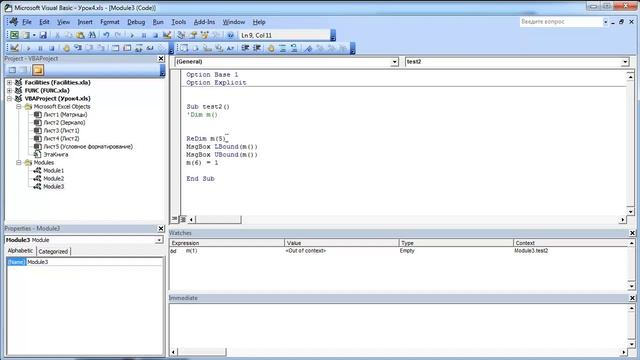Viewport: 640px width, 360px height.
Task: Open Project Explorer via toolbar icon
Action: point(181,35)
